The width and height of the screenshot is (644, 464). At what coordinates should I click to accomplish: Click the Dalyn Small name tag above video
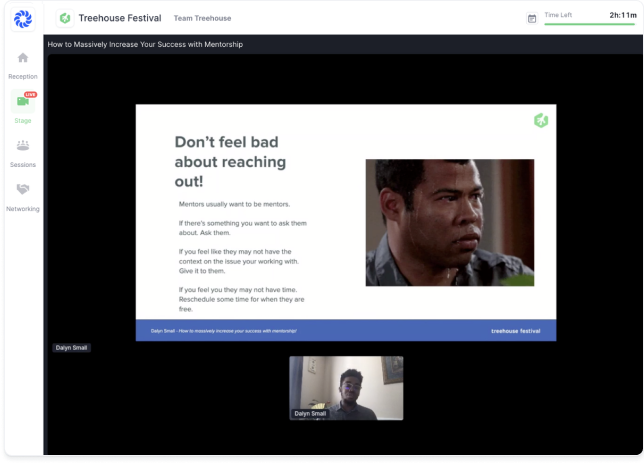coord(71,348)
